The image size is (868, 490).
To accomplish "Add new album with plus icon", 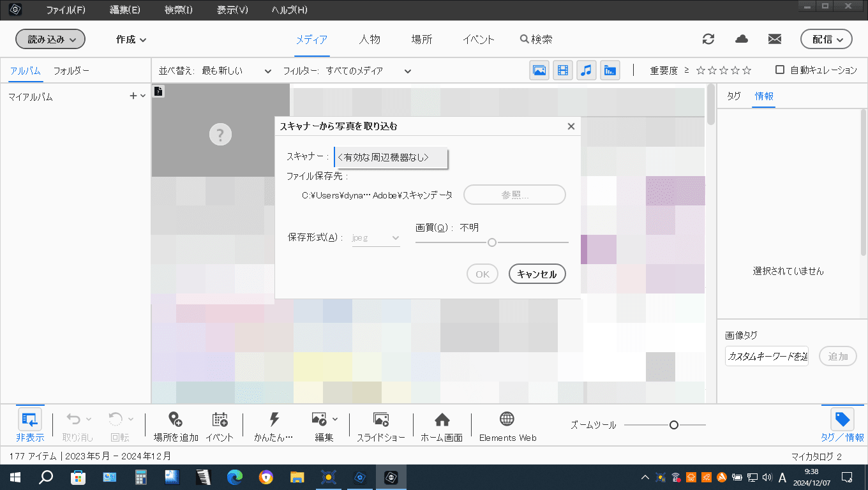I will pos(133,96).
